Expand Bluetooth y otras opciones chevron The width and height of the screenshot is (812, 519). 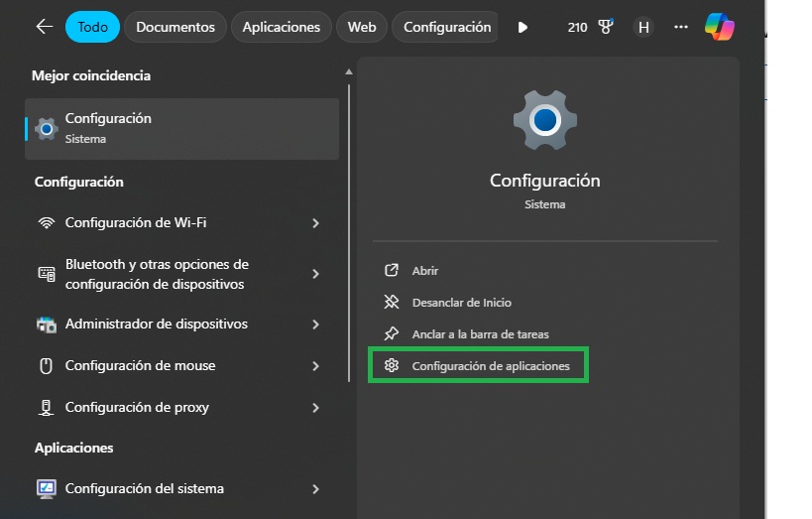tap(315, 274)
